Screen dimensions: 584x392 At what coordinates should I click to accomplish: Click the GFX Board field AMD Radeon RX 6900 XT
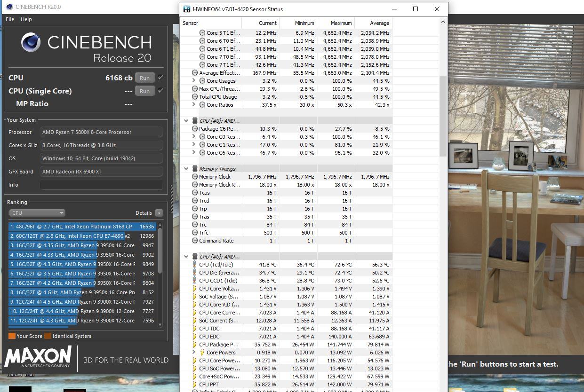(101, 172)
